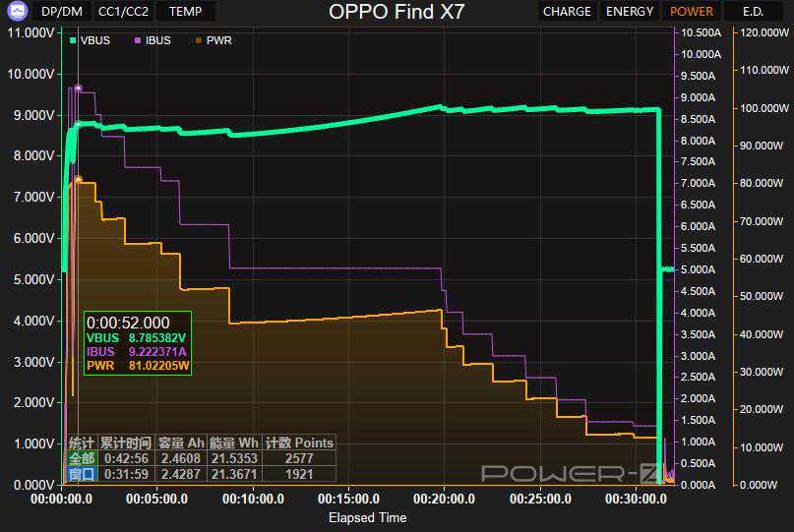The width and height of the screenshot is (794, 532).
Task: Click the orange PWR cursor dot on curve
Action: coord(78,179)
